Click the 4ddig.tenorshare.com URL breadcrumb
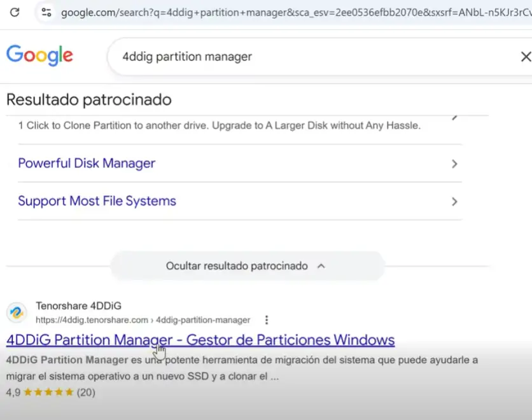This screenshot has height=420, width=532. pyautogui.click(x=143, y=319)
